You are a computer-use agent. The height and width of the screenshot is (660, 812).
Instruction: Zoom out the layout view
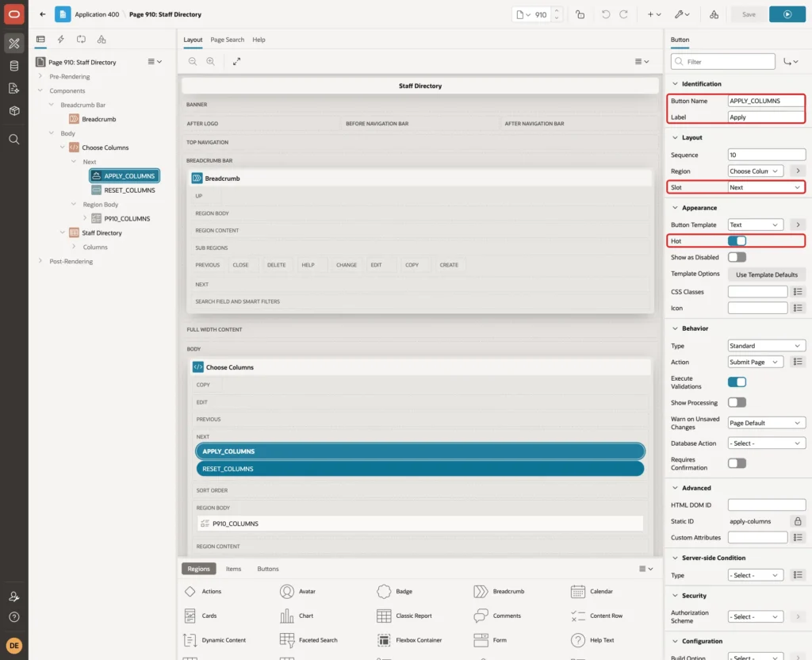click(x=193, y=61)
